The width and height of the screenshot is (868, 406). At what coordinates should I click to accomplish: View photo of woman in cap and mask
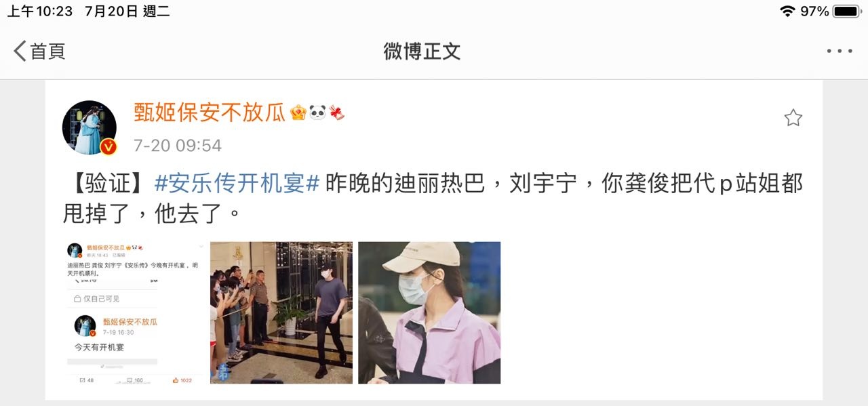coord(429,312)
